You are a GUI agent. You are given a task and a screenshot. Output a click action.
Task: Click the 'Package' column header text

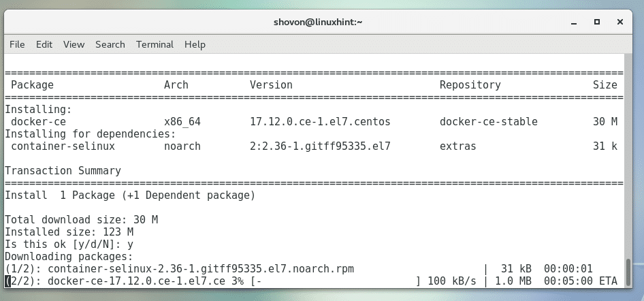(32, 85)
